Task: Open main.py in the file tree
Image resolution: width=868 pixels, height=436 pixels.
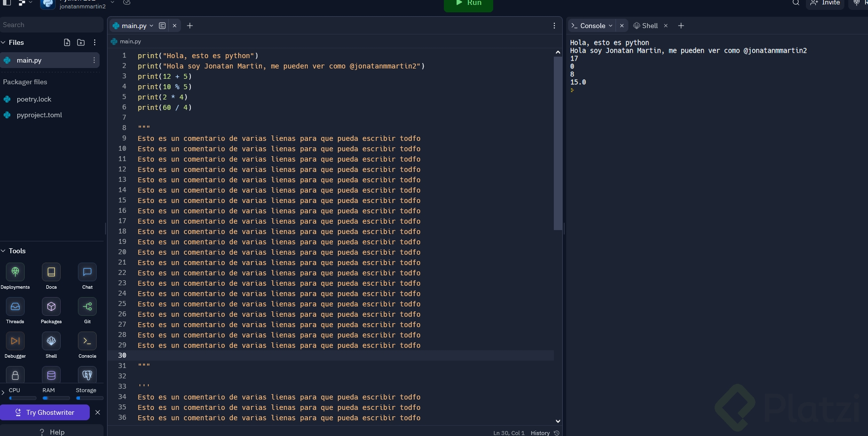Action: point(50,60)
